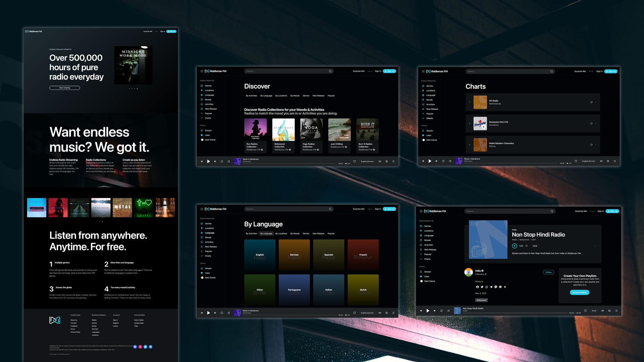Open more options for Musiquera 93.3 FM row

[x=596, y=123]
